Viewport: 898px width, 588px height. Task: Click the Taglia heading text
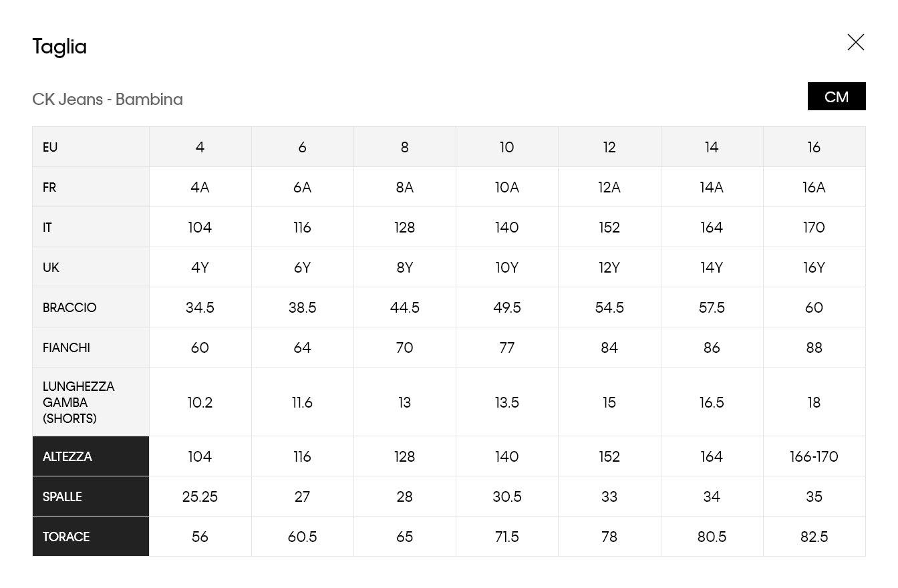[59, 47]
